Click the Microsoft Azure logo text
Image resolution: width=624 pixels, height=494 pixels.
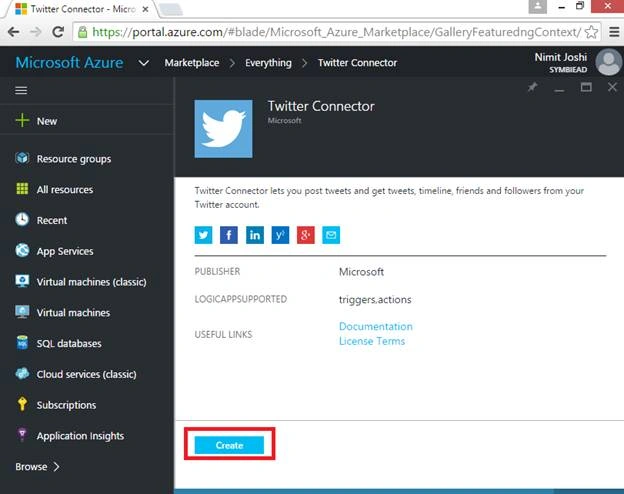coord(69,62)
